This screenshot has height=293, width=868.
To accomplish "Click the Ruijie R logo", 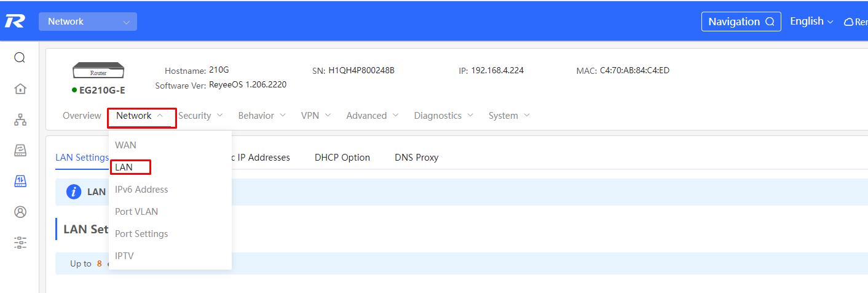I will coord(14,22).
